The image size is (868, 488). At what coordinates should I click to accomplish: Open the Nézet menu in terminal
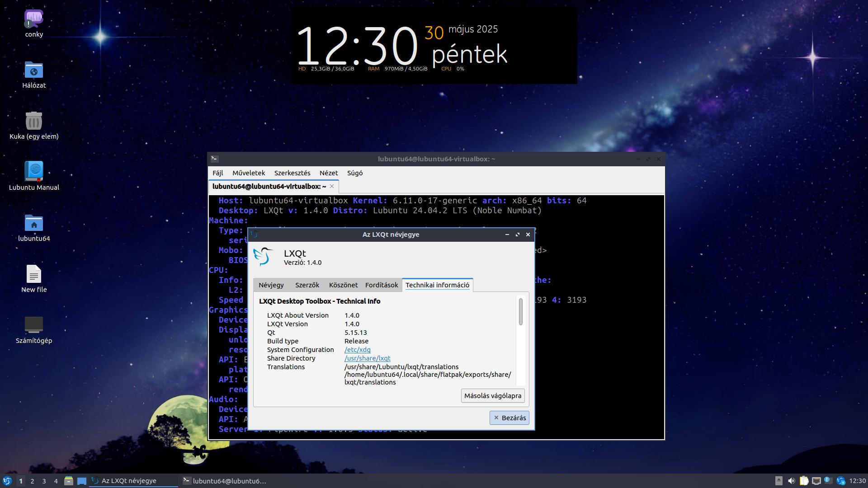coord(329,173)
